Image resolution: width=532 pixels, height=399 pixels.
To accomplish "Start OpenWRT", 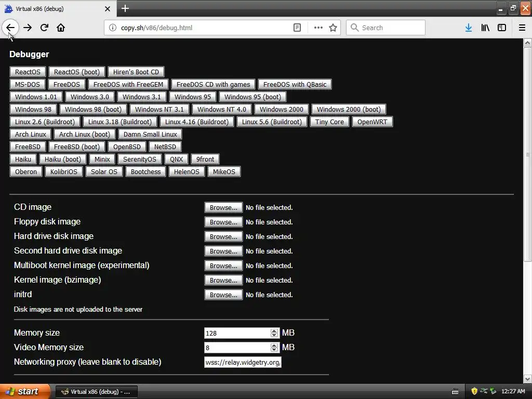I will tap(372, 122).
